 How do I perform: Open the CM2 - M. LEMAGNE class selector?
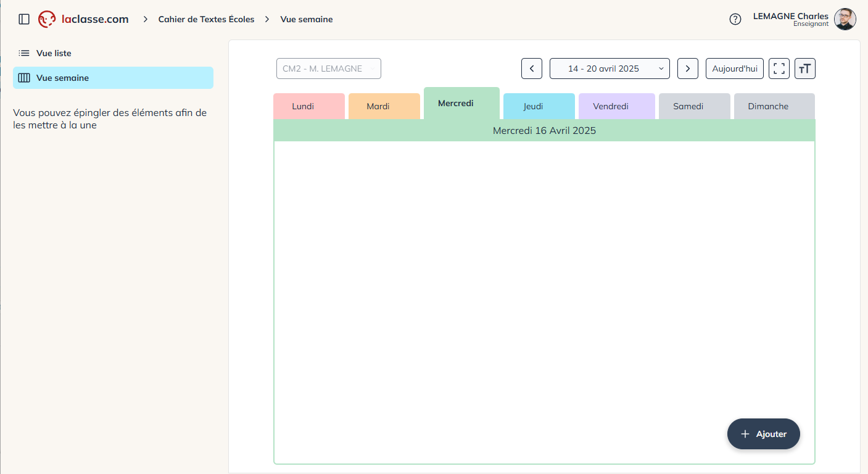[328, 69]
